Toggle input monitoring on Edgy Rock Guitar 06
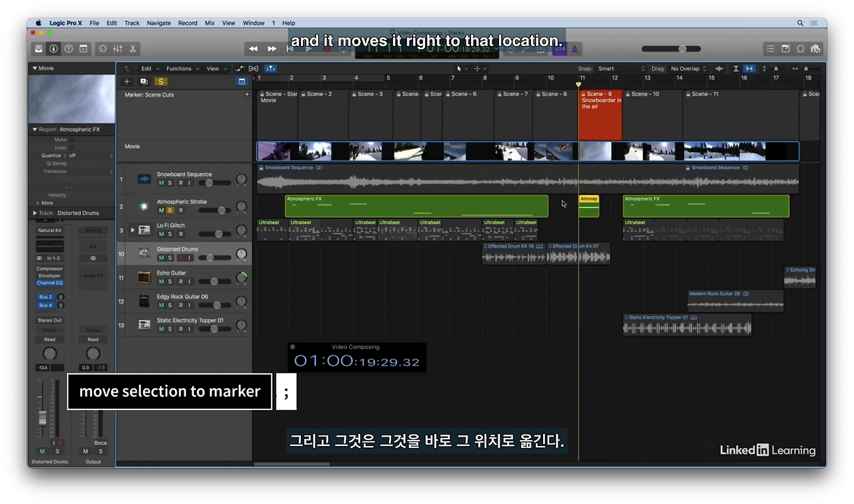 (189, 305)
